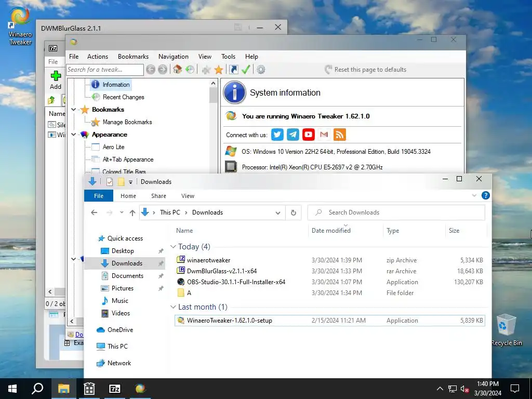Open Winaero Tweaker desktop shortcut

20,26
